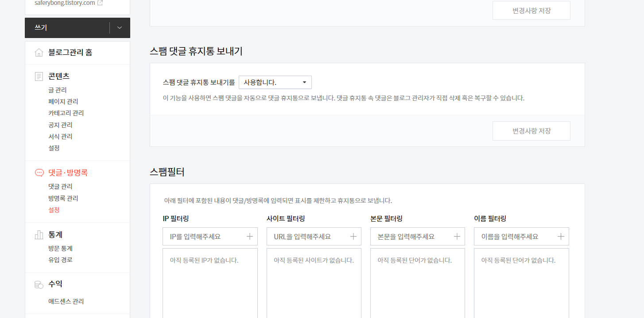Viewport: 644px width, 318px height.
Task: Click the empty word list under 이름 필터링
Action: (x=521, y=283)
